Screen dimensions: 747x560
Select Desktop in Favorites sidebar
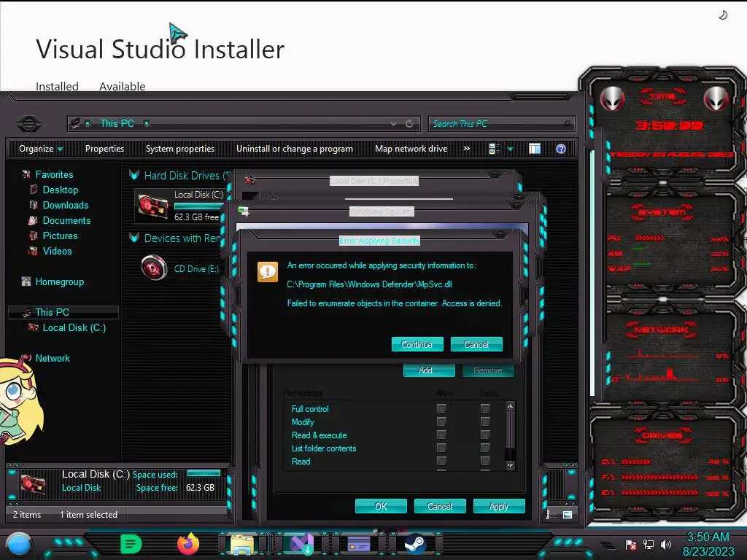61,190
